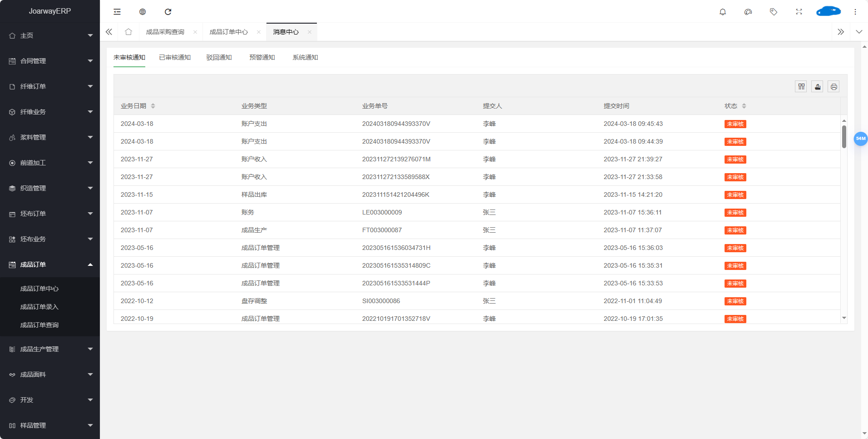Click the refresh page icon
The width and height of the screenshot is (868, 439).
pyautogui.click(x=168, y=12)
